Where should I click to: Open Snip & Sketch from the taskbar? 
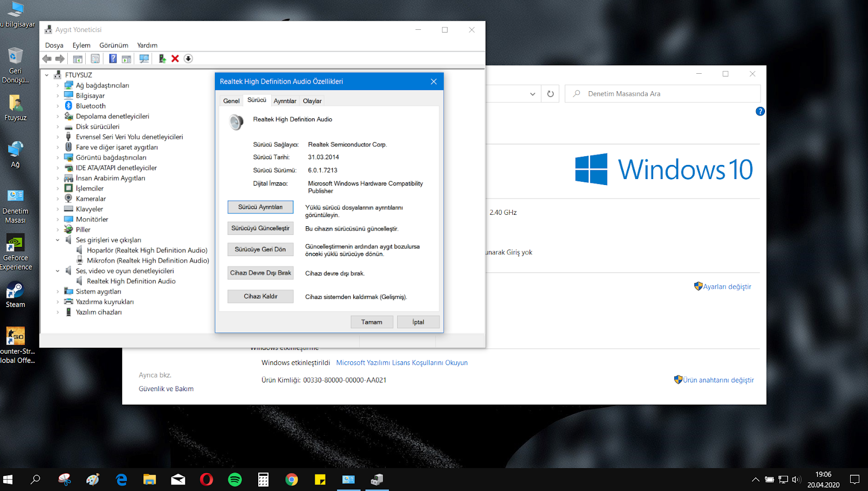(x=65, y=479)
